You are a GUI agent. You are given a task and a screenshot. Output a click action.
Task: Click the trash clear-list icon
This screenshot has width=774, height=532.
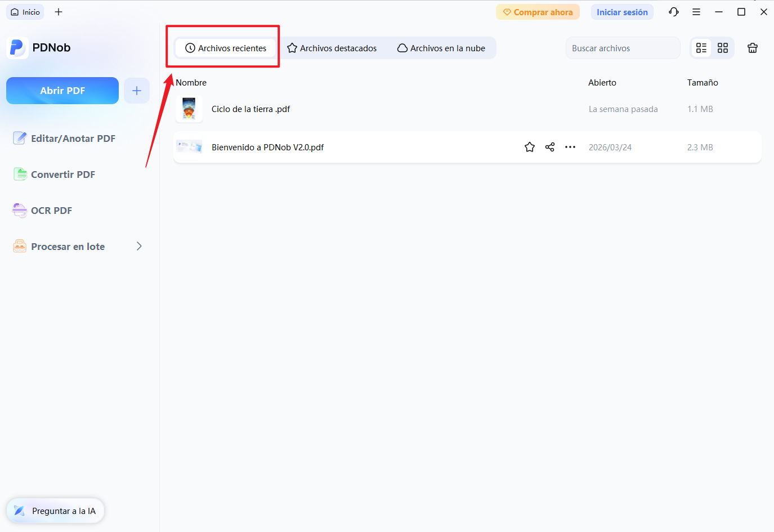coord(753,48)
